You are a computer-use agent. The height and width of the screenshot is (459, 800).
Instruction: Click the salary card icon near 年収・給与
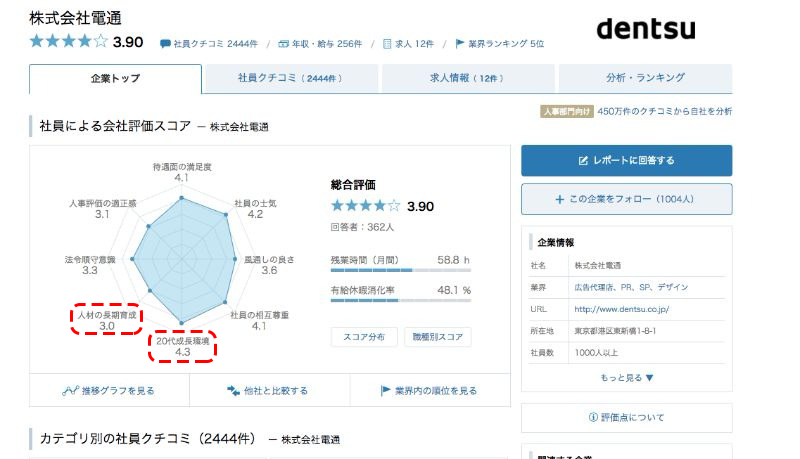click(x=283, y=44)
